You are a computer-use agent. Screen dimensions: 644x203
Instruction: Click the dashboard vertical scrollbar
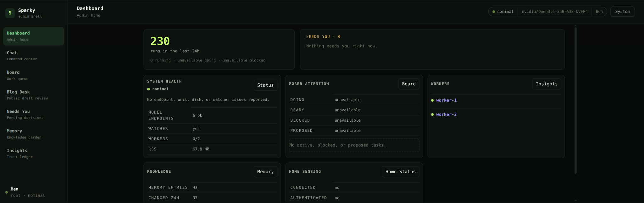click(575, 100)
